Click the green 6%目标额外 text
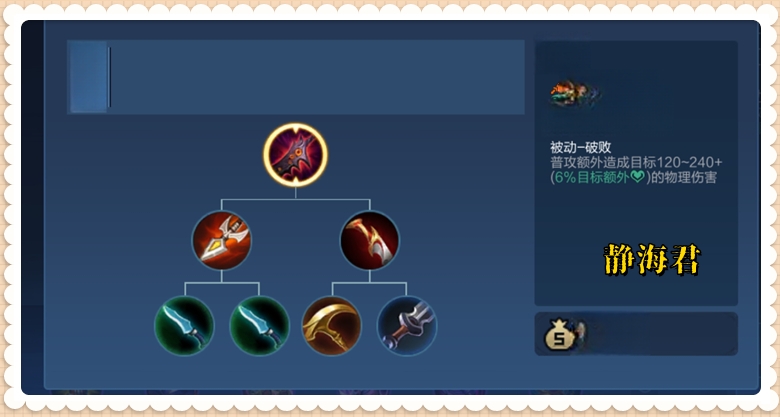Screen dimensions: 780x417 [x=592, y=177]
